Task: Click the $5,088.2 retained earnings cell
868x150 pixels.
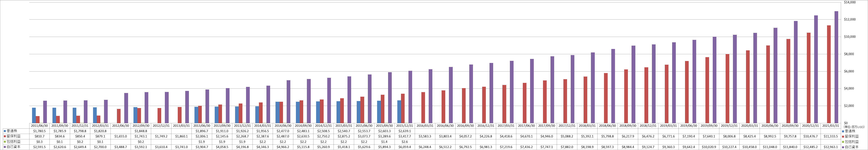Action: (567, 136)
